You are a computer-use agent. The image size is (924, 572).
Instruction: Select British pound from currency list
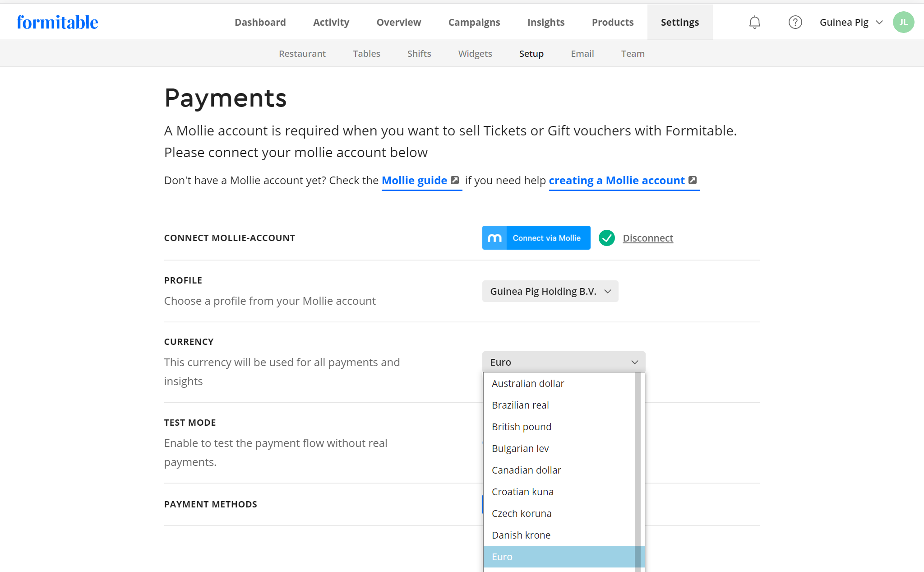click(522, 427)
